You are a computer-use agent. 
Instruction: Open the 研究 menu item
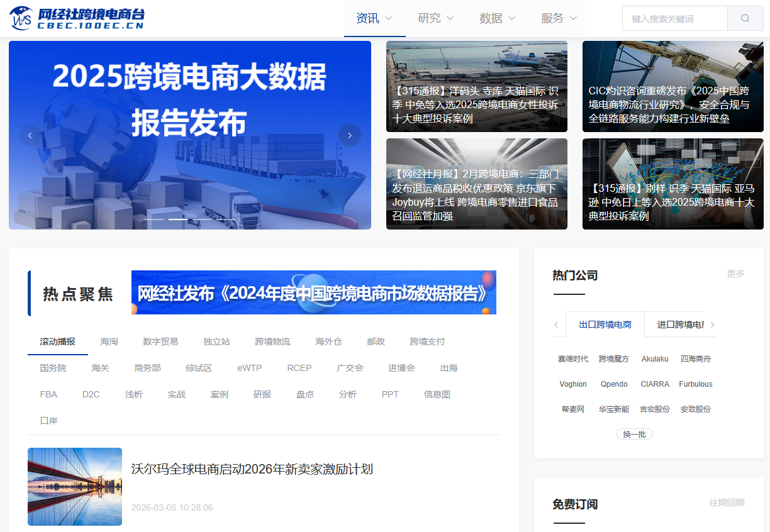435,18
